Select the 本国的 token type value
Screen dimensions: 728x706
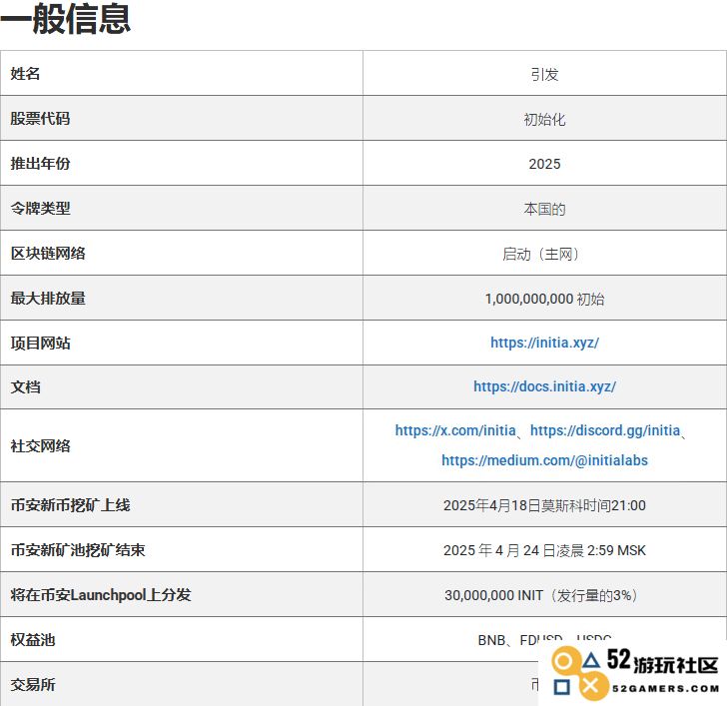(x=544, y=209)
